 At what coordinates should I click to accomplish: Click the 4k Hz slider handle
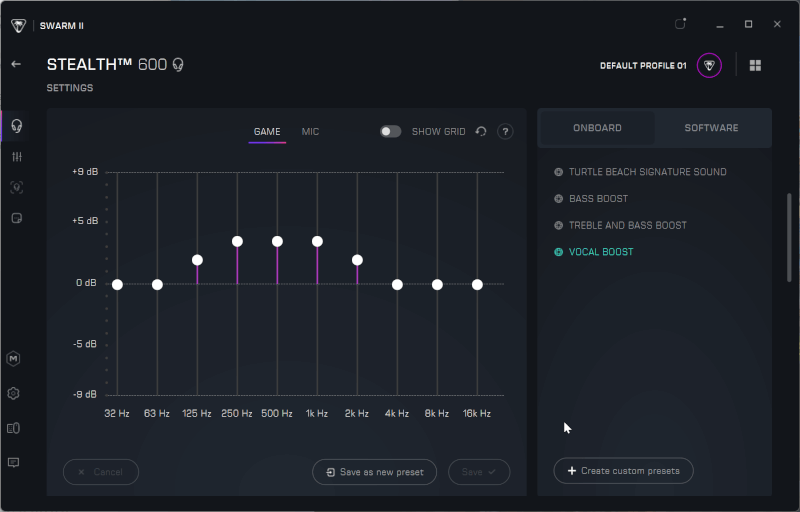(x=397, y=285)
